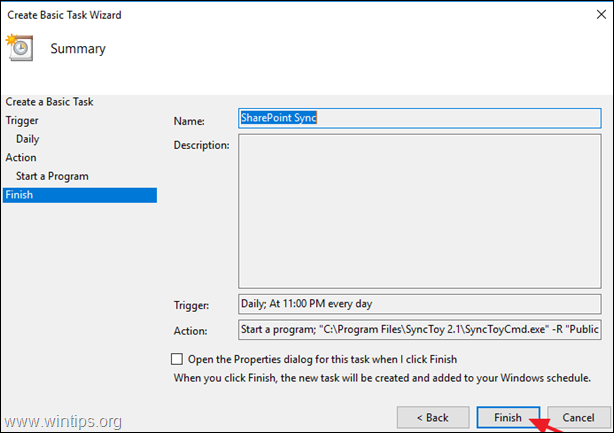Select the highlighted Finish step in sidebar
Screen dimensions: 614x433
tap(80, 195)
